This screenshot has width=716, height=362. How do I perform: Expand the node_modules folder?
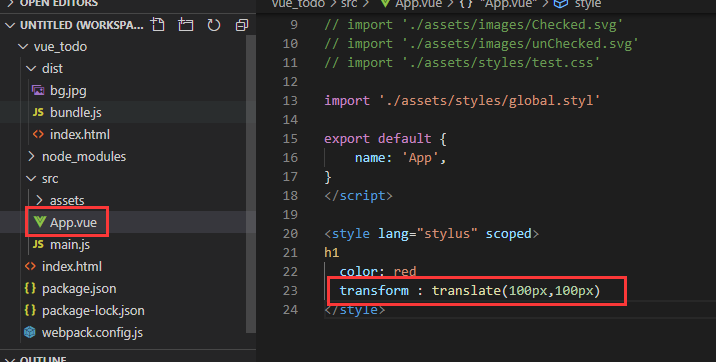point(31,156)
